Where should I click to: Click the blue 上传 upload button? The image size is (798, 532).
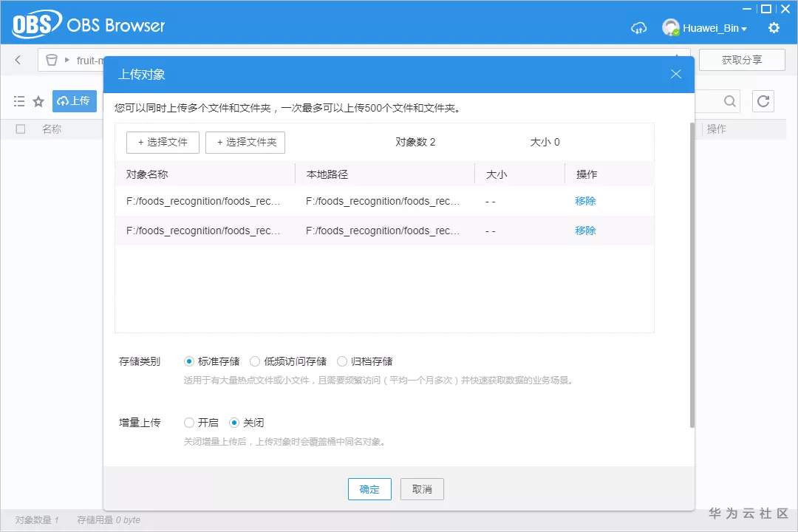coord(75,100)
